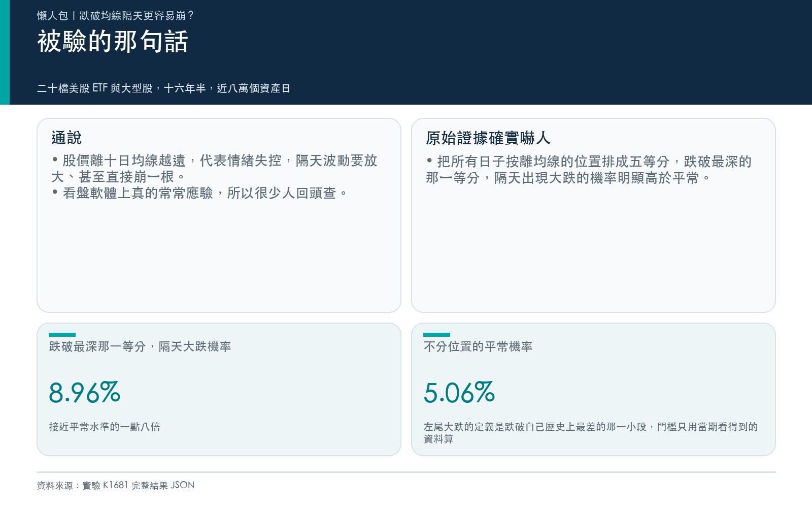Click the label 不分位置的平常機率

[x=478, y=346]
